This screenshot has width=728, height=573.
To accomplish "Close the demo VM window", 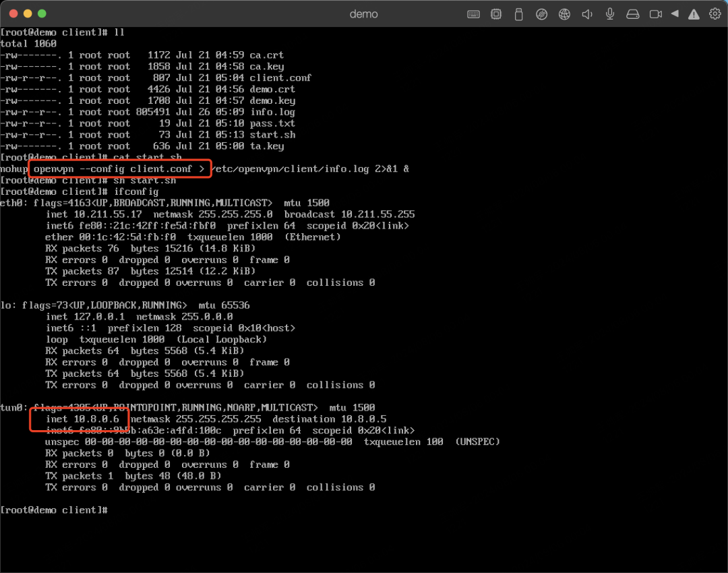I will (13, 13).
